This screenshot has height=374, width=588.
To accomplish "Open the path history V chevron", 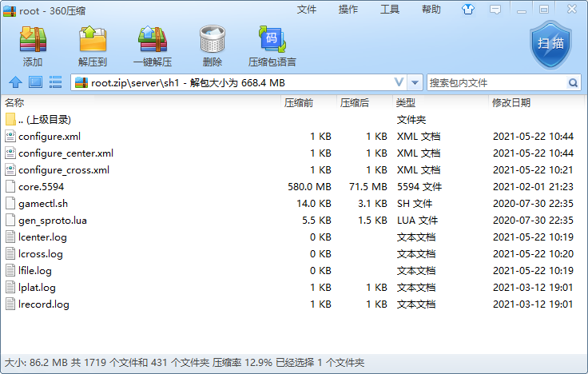I will click(399, 82).
